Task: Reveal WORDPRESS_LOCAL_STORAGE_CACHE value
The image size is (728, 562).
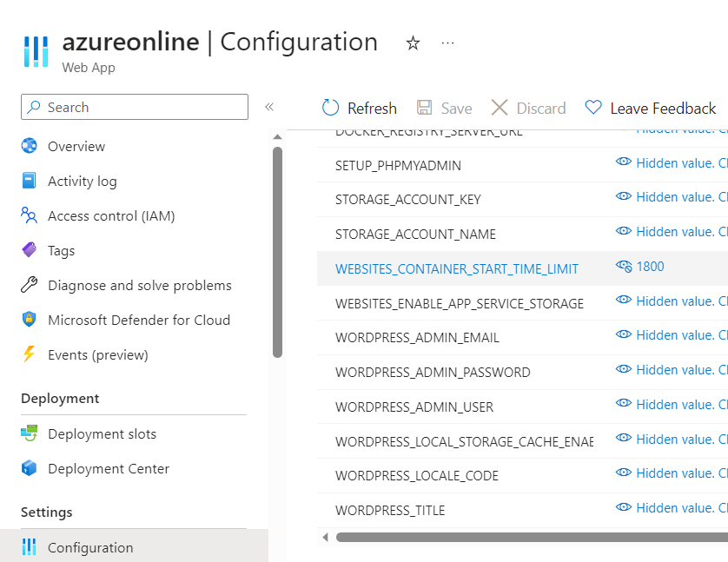Action: click(x=624, y=438)
